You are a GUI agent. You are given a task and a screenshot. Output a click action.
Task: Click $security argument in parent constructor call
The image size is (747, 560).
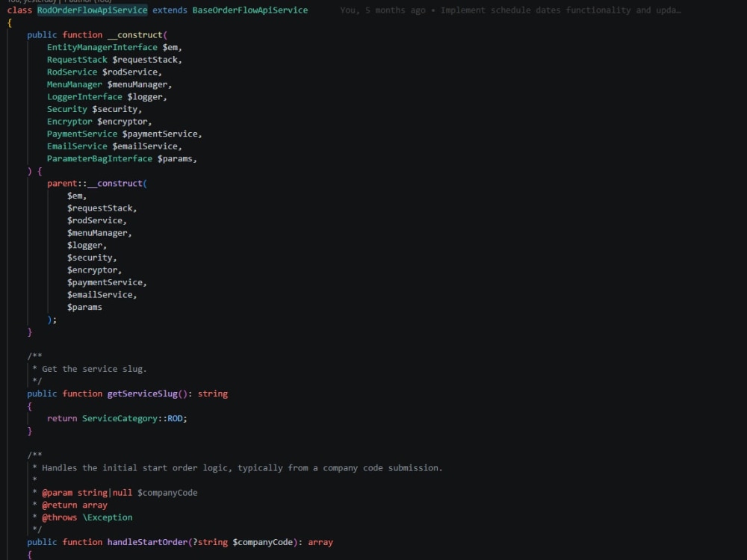(91, 258)
